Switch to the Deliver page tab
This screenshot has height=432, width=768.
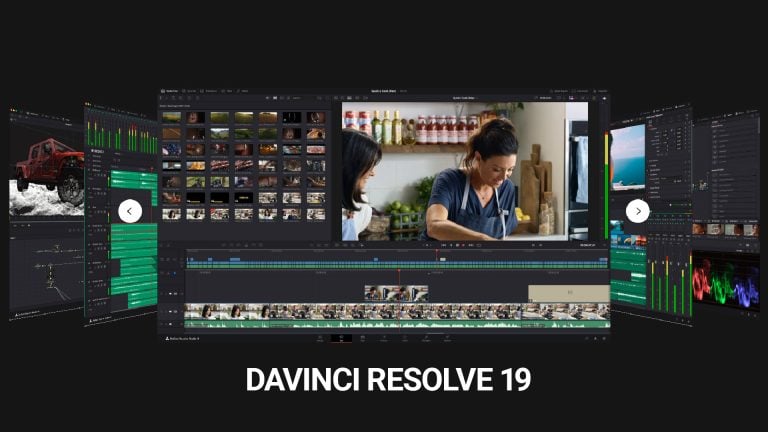coord(447,338)
